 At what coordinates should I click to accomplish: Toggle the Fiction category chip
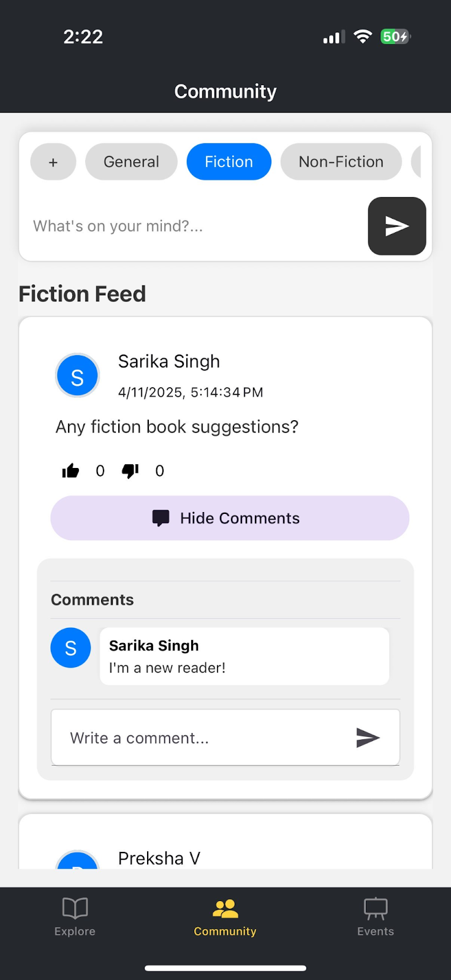tap(229, 162)
